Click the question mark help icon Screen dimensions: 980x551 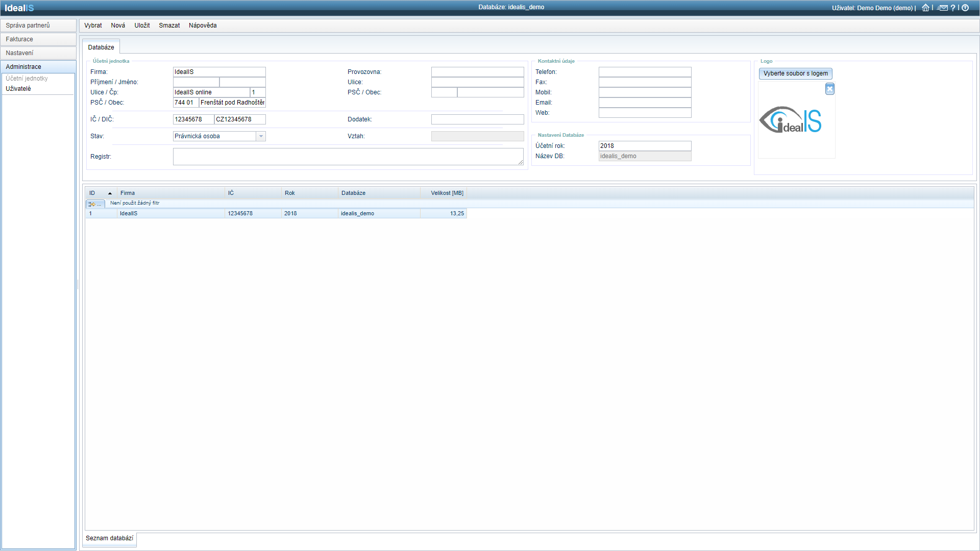[953, 8]
